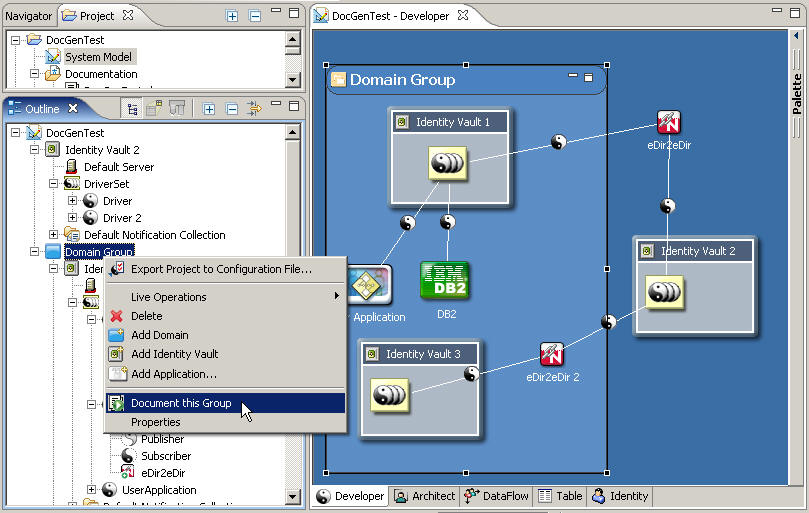This screenshot has width=809, height=513.
Task: Select the DB2 application icon
Action: (445, 280)
